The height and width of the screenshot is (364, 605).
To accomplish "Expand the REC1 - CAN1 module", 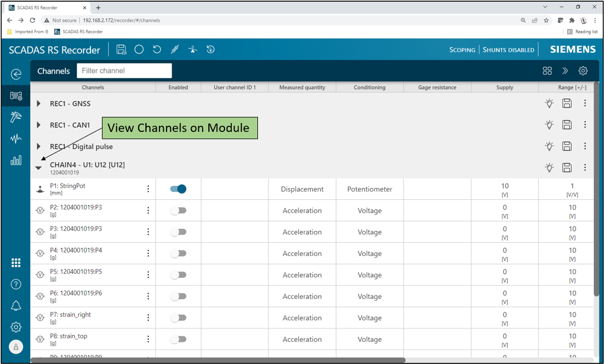I will click(38, 125).
